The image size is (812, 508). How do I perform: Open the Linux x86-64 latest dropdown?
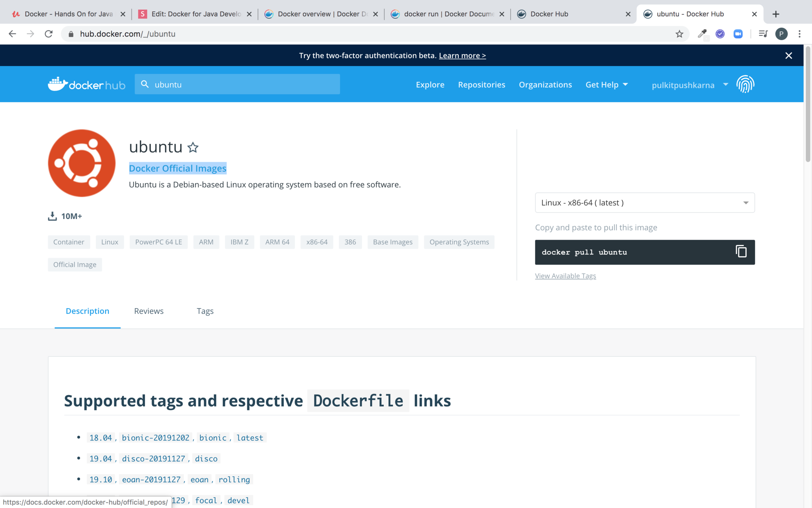[644, 202]
